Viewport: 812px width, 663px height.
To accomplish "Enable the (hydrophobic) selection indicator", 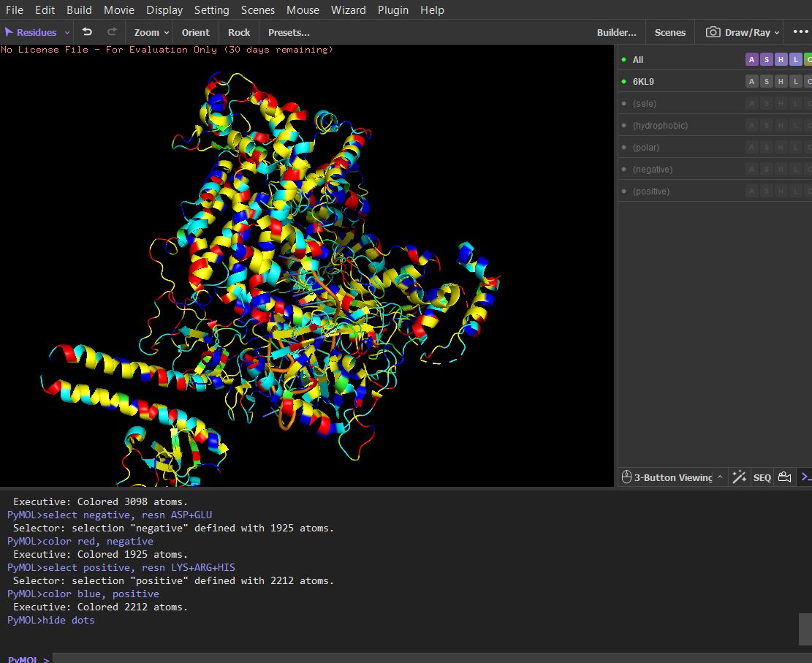I will [x=624, y=126].
